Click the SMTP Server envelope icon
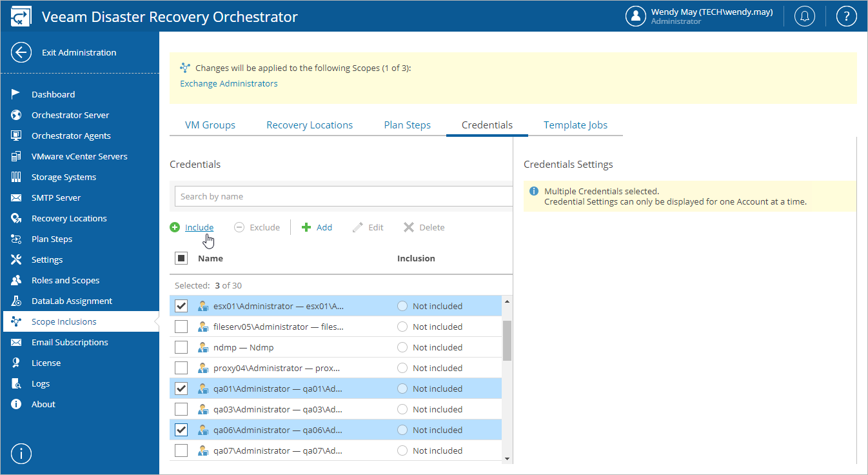This screenshot has width=868, height=475. tap(17, 197)
